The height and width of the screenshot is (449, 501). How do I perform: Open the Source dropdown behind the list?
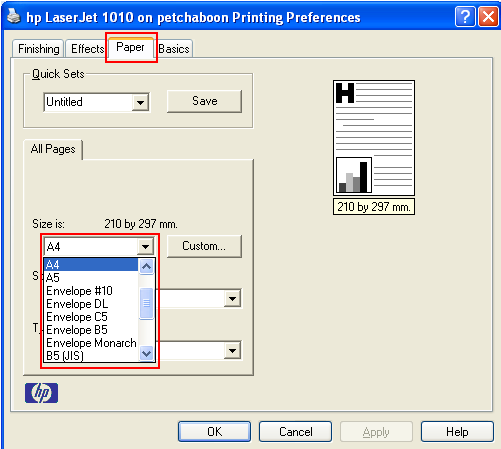[232, 298]
